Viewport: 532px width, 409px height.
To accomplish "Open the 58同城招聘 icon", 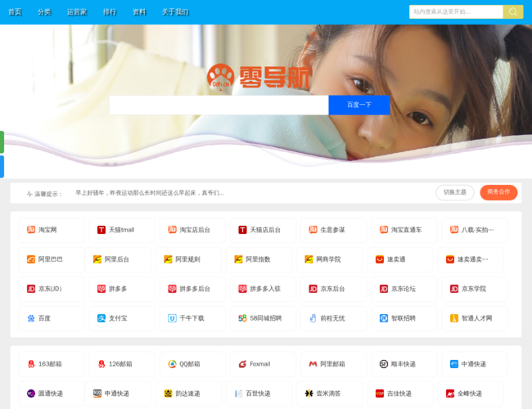I will (242, 318).
